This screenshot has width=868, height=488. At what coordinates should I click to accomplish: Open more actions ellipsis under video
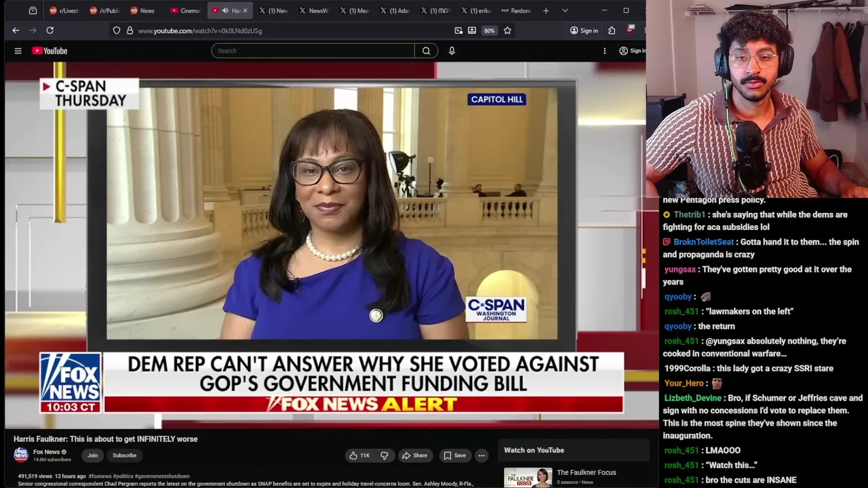(x=481, y=455)
